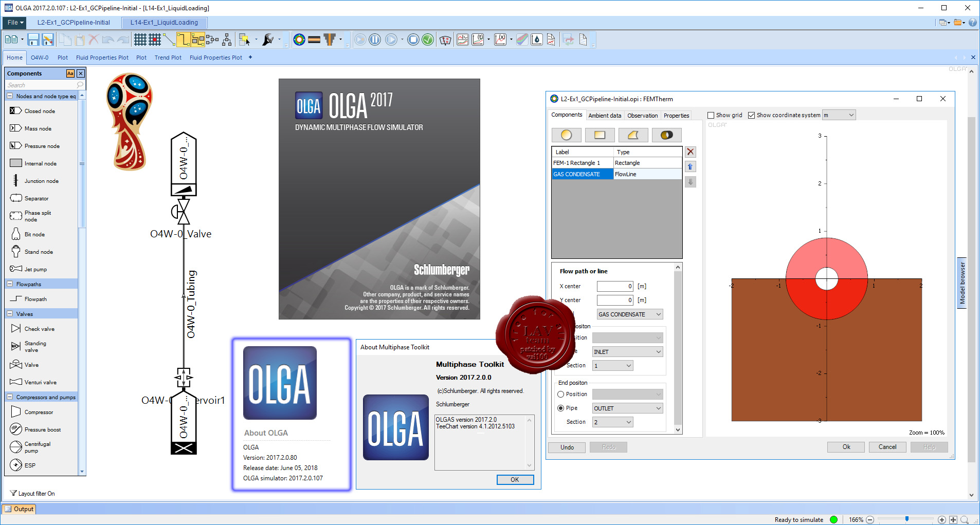Click the zoom in plus button
Screen dimensions: 980x525
point(941,520)
